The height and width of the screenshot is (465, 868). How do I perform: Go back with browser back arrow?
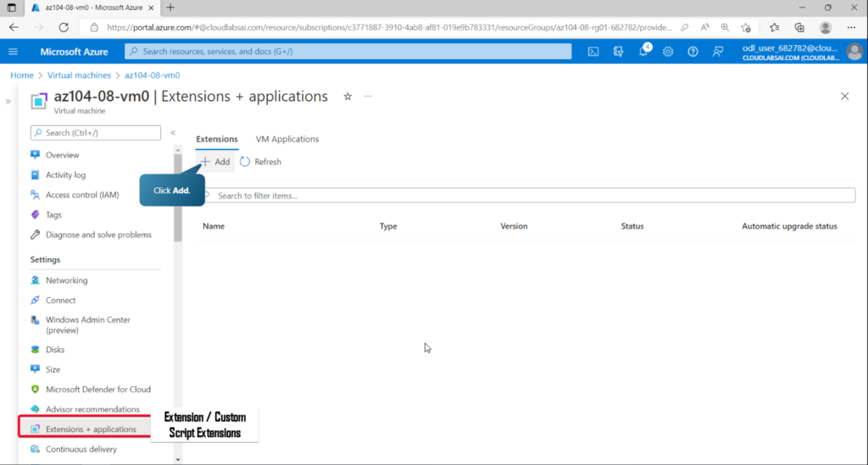(x=14, y=27)
